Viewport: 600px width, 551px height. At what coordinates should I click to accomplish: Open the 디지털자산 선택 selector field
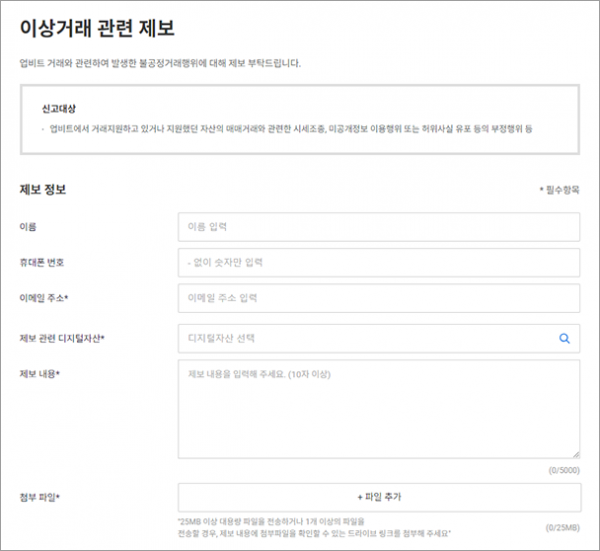coord(379,339)
